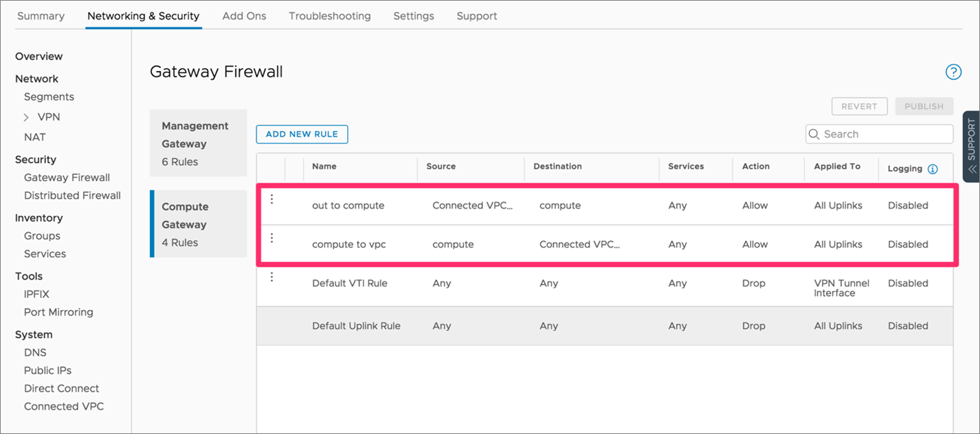Screen dimensions: 980x434
Task: Open Distributed Firewall in sidebar
Action: pos(72,196)
